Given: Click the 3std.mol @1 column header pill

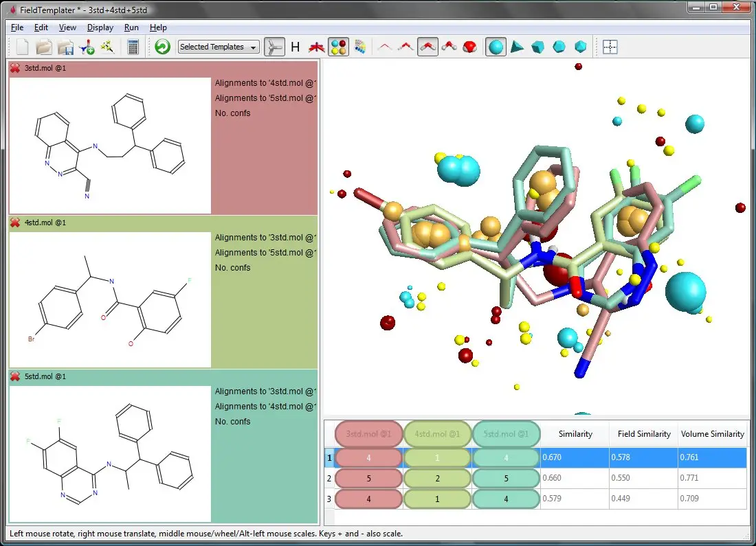Looking at the screenshot, I should click(368, 434).
